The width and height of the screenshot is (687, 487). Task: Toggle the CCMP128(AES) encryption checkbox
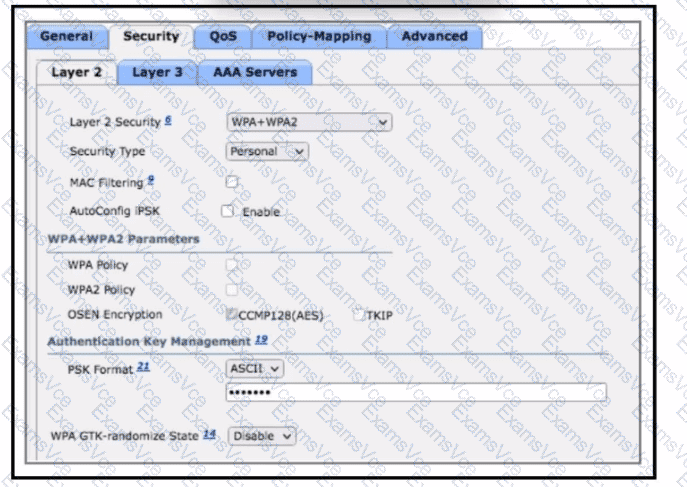click(231, 315)
